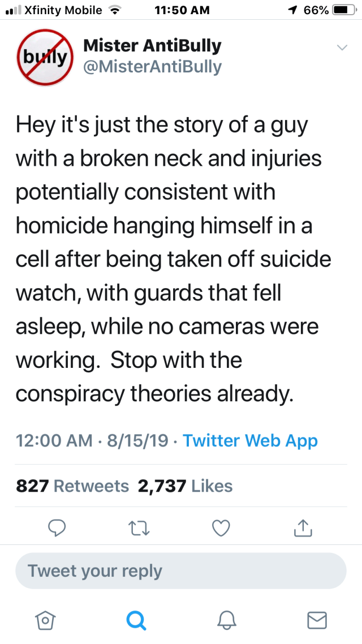Image resolution: width=362 pixels, height=644 pixels.
Task: Tap the Wi-Fi icon in status bar
Action: [115, 10]
